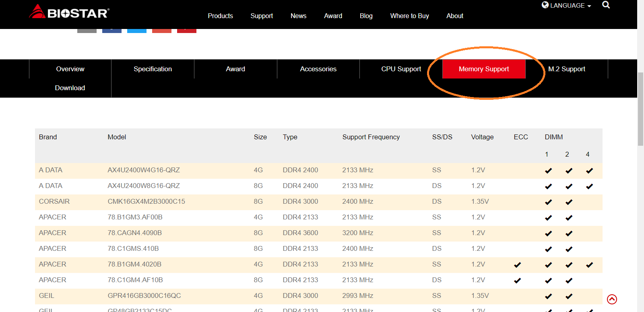
Task: Open Where to Buy page
Action: pyautogui.click(x=409, y=16)
